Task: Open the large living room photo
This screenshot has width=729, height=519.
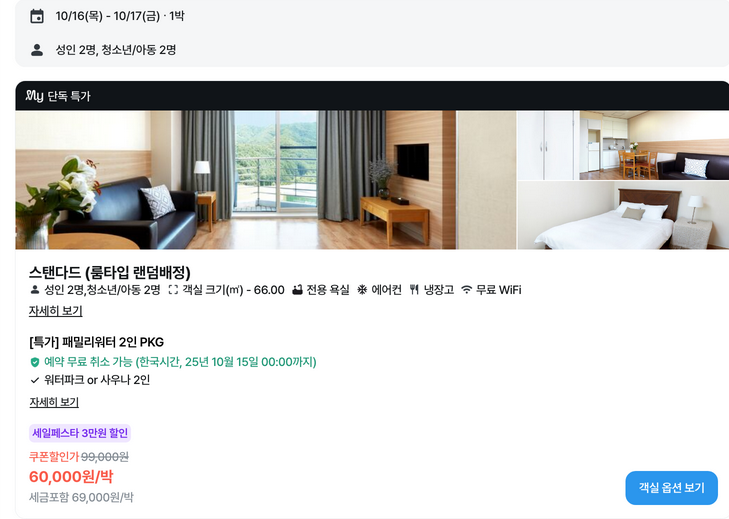Action: (236, 180)
